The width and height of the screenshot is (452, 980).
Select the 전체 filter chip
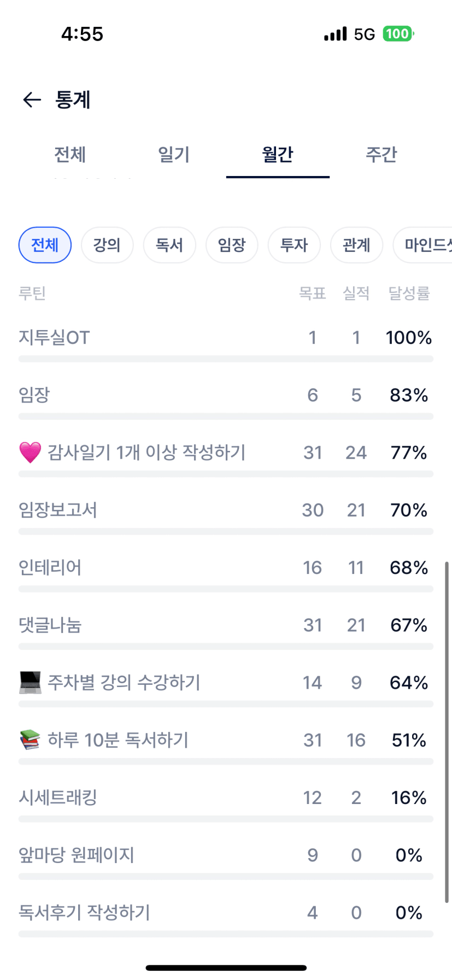(x=45, y=245)
